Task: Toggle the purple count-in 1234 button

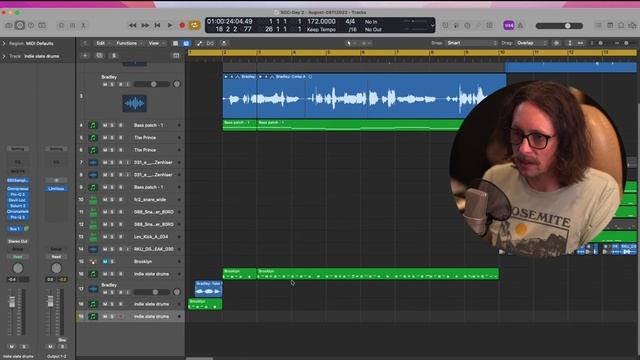Action: pos(509,25)
